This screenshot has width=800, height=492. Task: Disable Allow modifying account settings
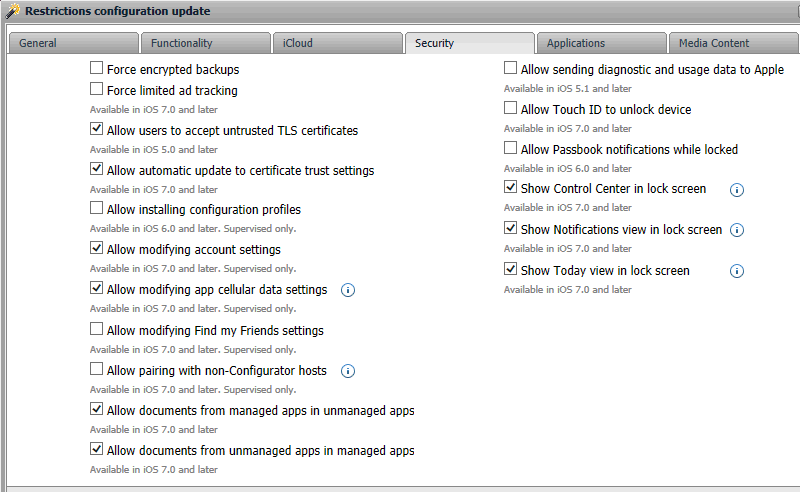pyautogui.click(x=97, y=249)
